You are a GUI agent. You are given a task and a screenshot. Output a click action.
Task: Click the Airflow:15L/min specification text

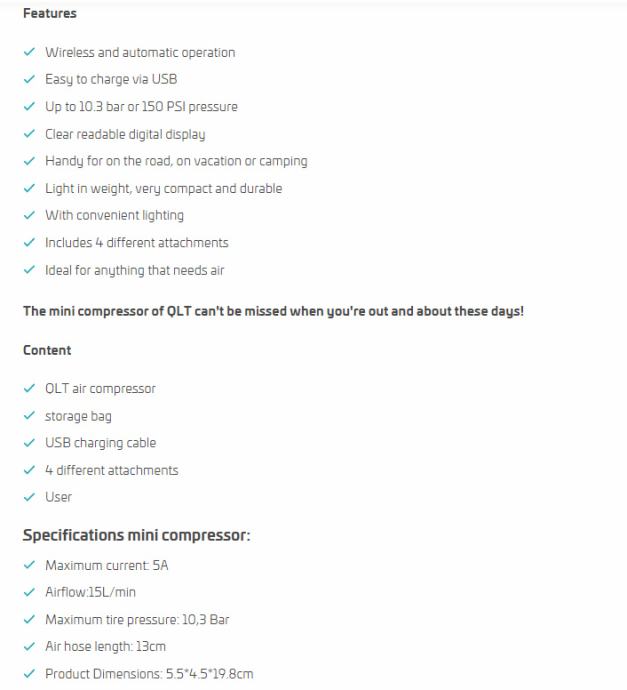tap(90, 592)
